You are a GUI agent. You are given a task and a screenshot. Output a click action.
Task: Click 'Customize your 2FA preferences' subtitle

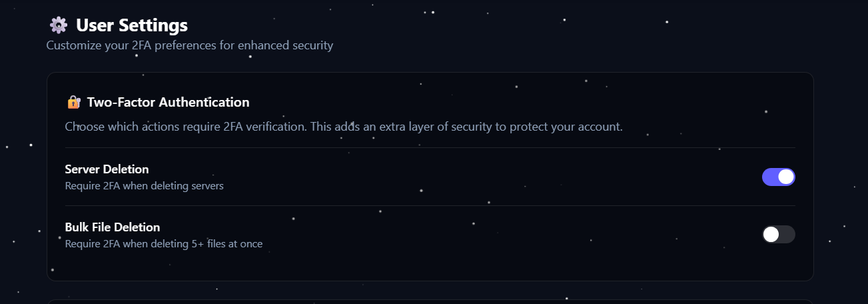[189, 46]
